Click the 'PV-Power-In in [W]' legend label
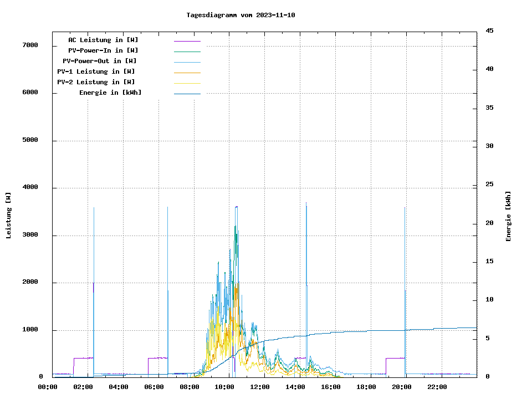The height and width of the screenshot is (399, 532). point(103,50)
